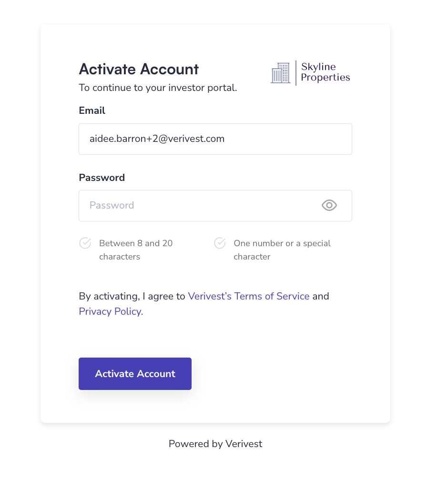The image size is (448, 479).
Task: Click the One number or special character text
Action: (282, 250)
